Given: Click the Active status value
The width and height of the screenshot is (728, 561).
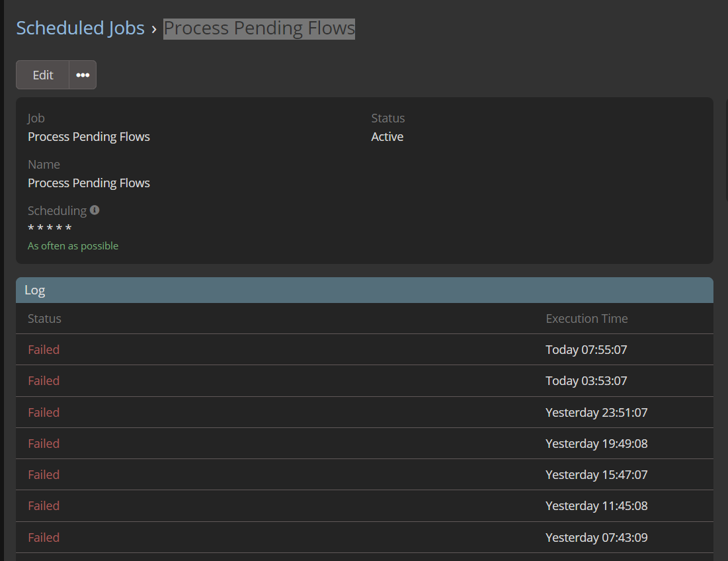Looking at the screenshot, I should (x=387, y=137).
